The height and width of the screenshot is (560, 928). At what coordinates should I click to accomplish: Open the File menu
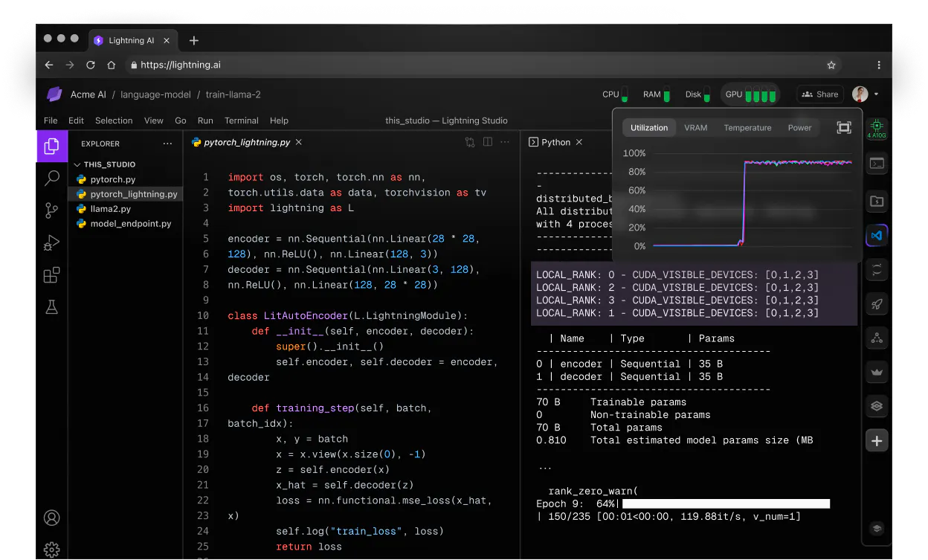[x=51, y=120]
